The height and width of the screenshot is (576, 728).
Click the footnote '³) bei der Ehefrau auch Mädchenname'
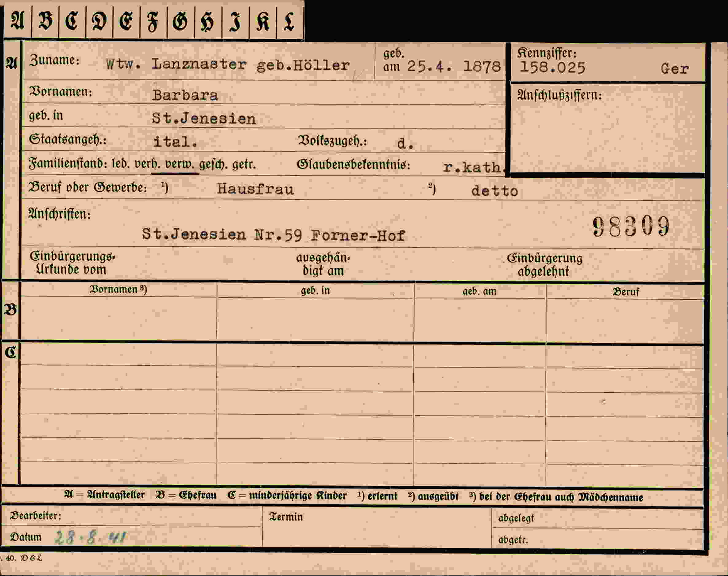[x=556, y=497]
